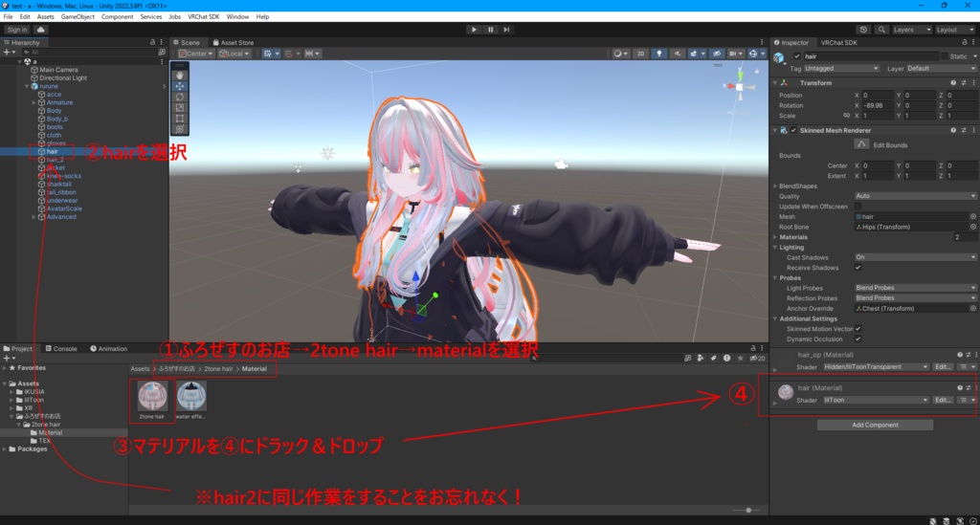Screen dimensions: 980x525
Task: Toggle 2D scene view mode
Action: pyautogui.click(x=640, y=54)
